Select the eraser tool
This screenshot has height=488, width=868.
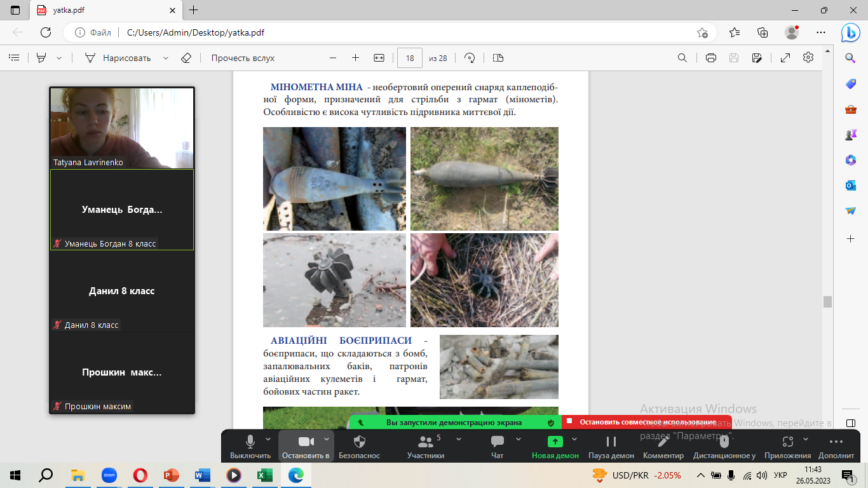tap(186, 58)
